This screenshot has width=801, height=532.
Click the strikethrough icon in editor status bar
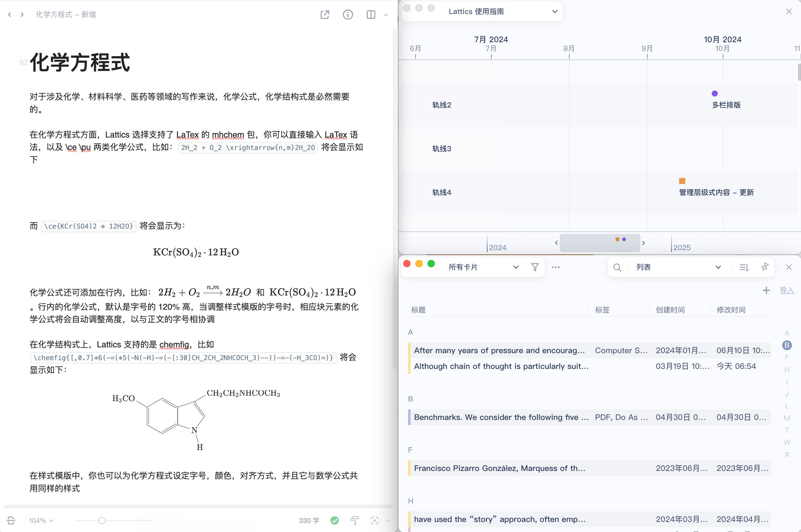click(11, 520)
